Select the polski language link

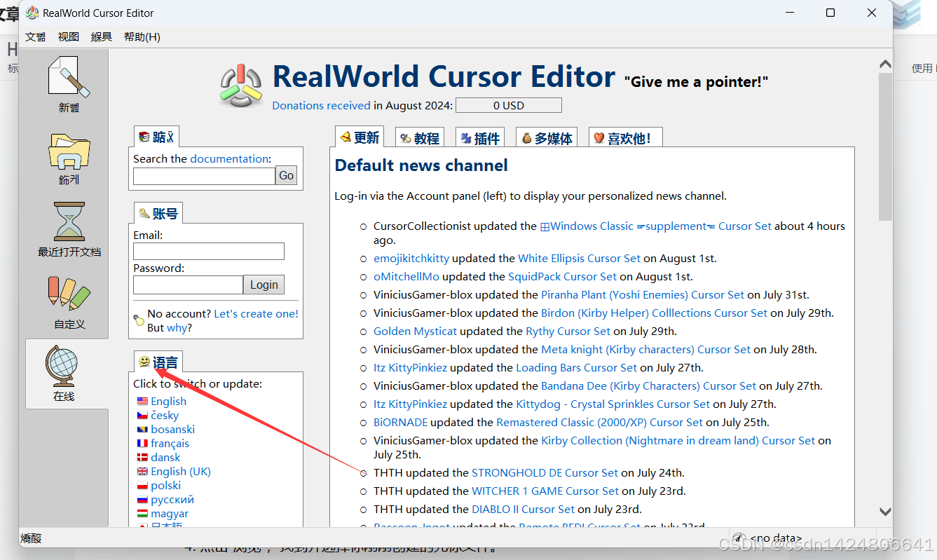point(165,486)
